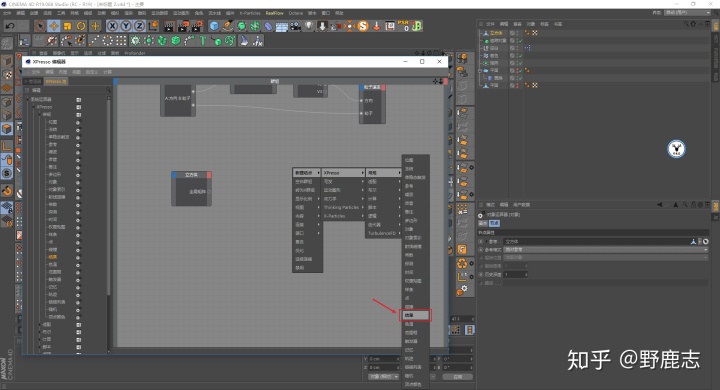The width and height of the screenshot is (720, 390).
Task: Click the red output corner of the 立方体 node
Action: tap(209, 175)
